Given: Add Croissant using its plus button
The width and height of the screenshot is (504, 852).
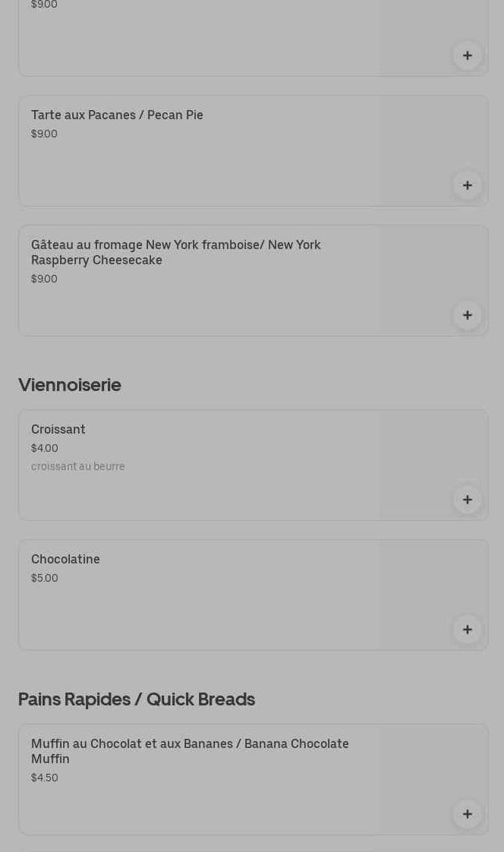Looking at the screenshot, I should (x=467, y=500).
